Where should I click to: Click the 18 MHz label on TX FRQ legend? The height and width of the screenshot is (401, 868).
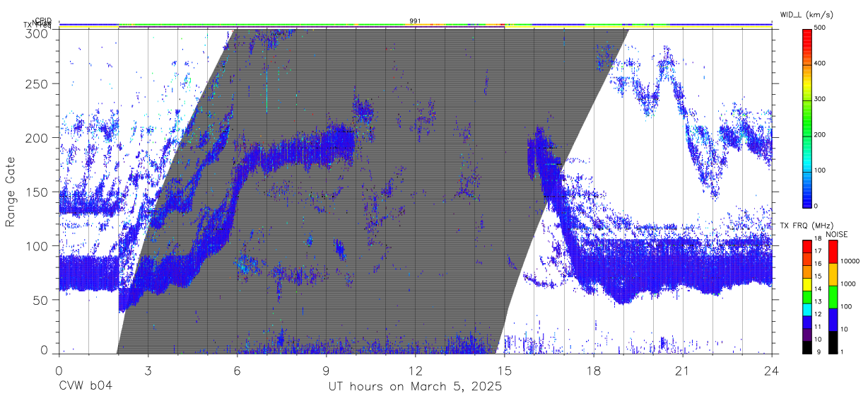(819, 238)
